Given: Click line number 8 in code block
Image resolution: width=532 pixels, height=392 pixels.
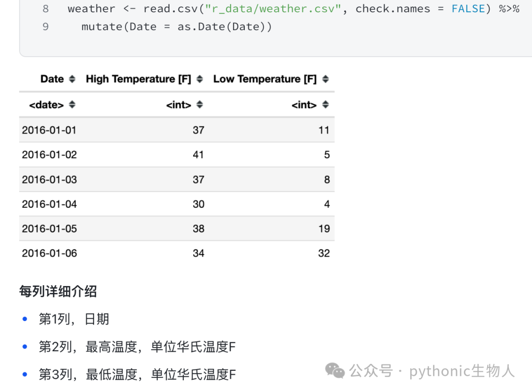Looking at the screenshot, I should tap(46, 9).
